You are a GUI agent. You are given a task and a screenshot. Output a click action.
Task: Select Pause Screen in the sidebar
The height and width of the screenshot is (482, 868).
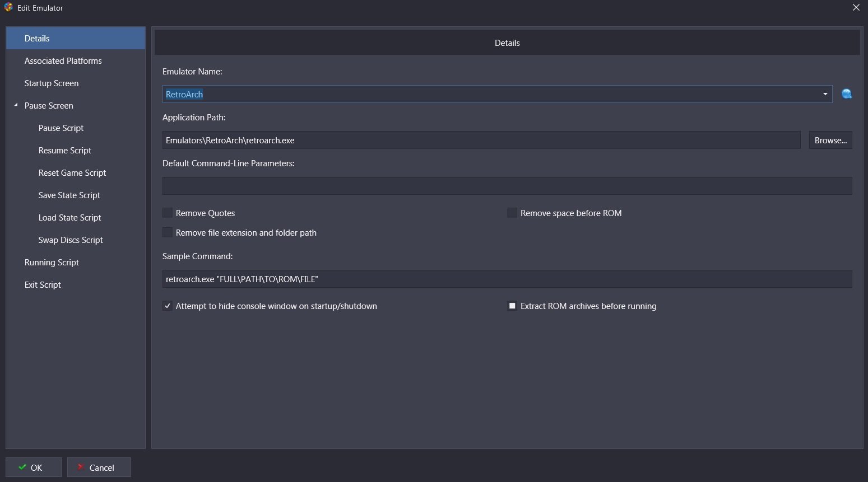(49, 106)
